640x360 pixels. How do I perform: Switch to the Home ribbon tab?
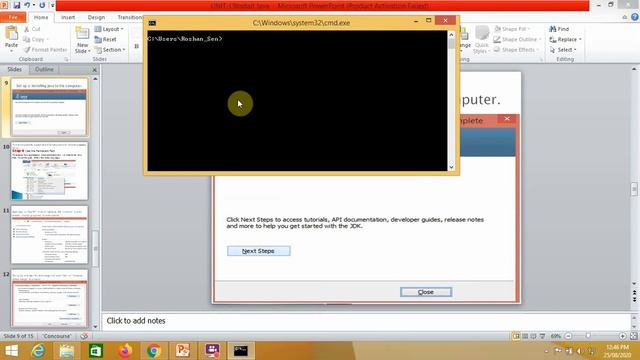[x=41, y=17]
